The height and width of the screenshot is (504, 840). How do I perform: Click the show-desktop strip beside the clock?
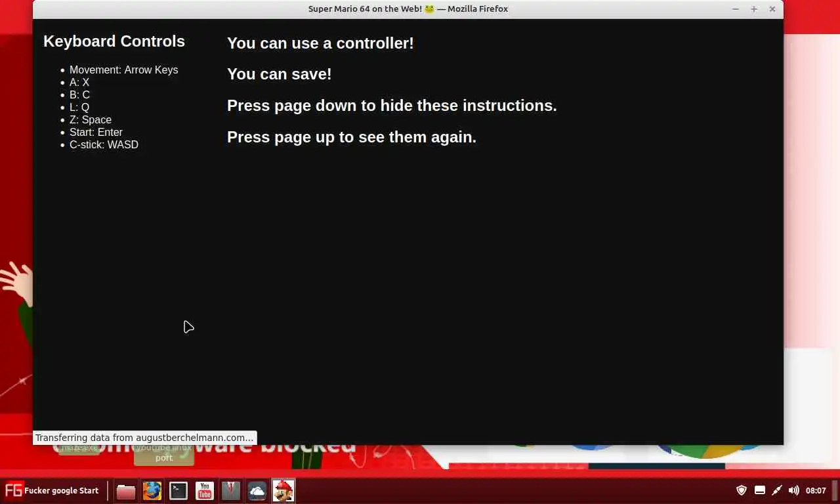(x=835, y=491)
